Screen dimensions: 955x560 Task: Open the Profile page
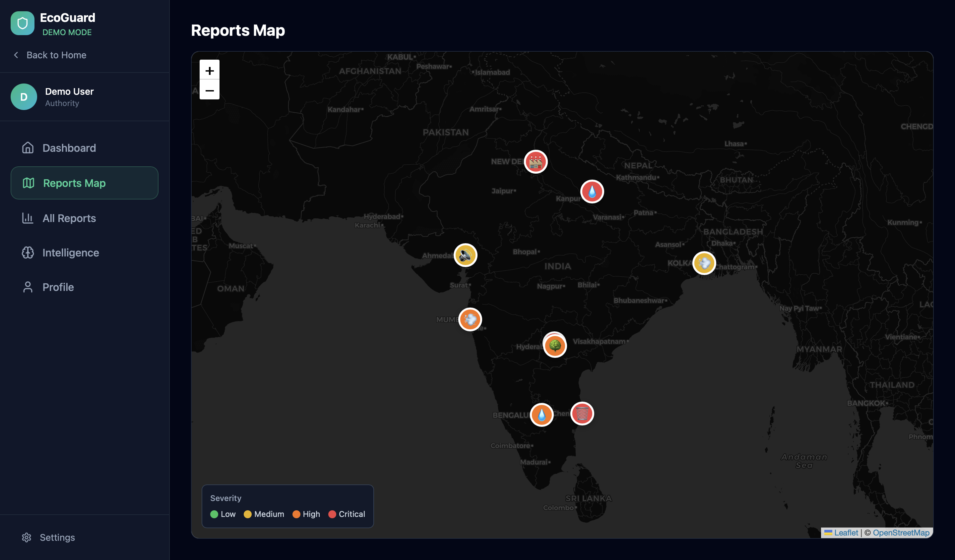58,287
